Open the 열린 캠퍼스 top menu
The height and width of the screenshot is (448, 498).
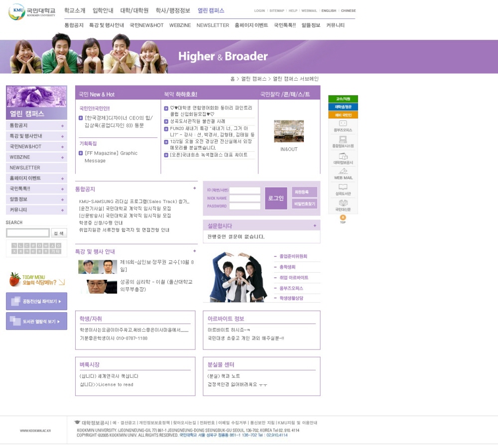tap(211, 10)
